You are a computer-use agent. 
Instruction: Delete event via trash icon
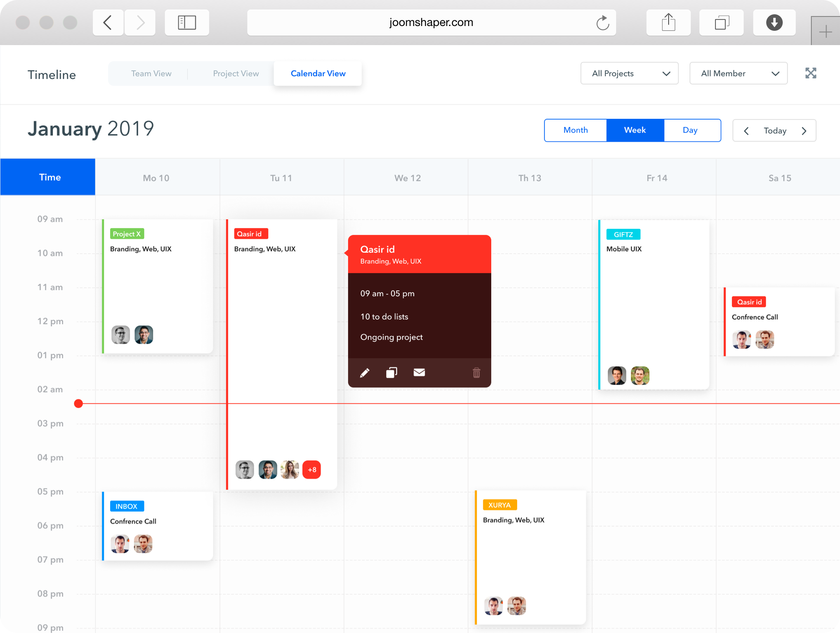476,373
